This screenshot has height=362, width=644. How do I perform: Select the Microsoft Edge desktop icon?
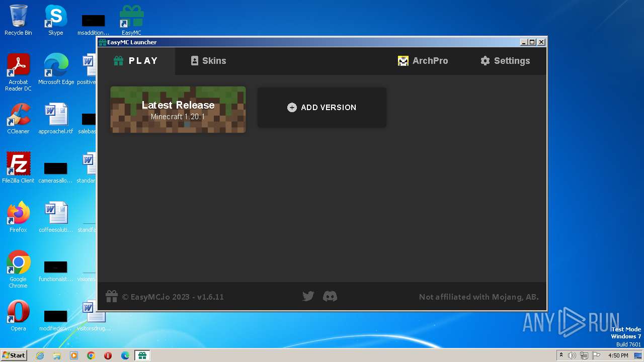click(56, 70)
